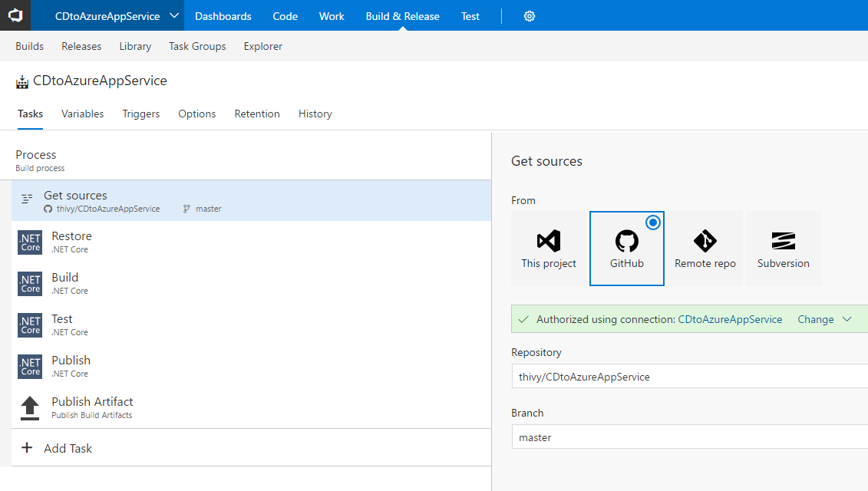Click the Publish Artifact upload arrow icon
This screenshot has width=868, height=491.
[x=30, y=408]
